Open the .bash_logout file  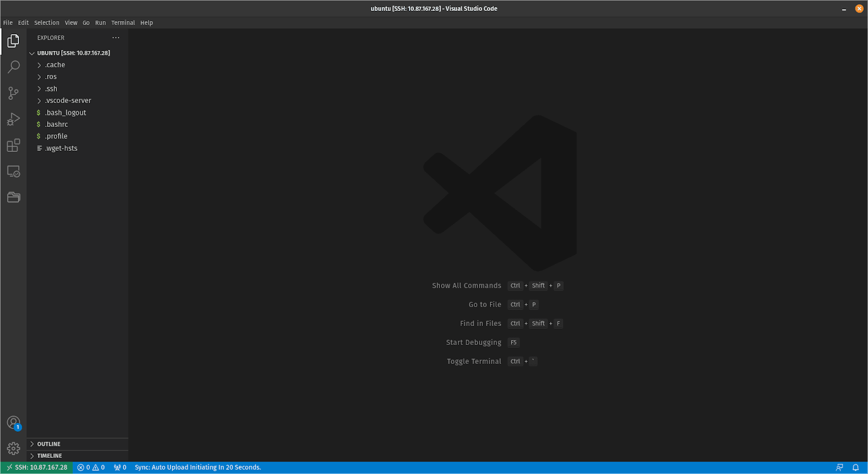[x=77, y=112]
